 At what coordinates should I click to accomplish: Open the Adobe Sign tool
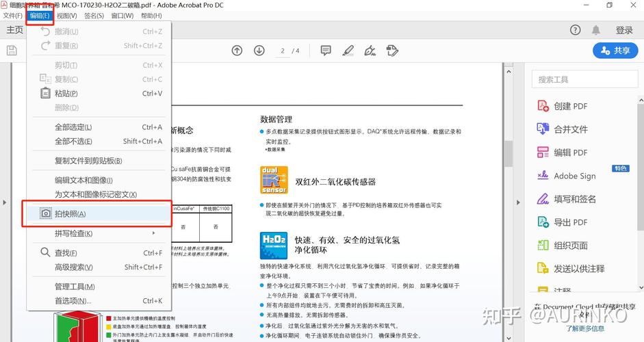coord(567,176)
